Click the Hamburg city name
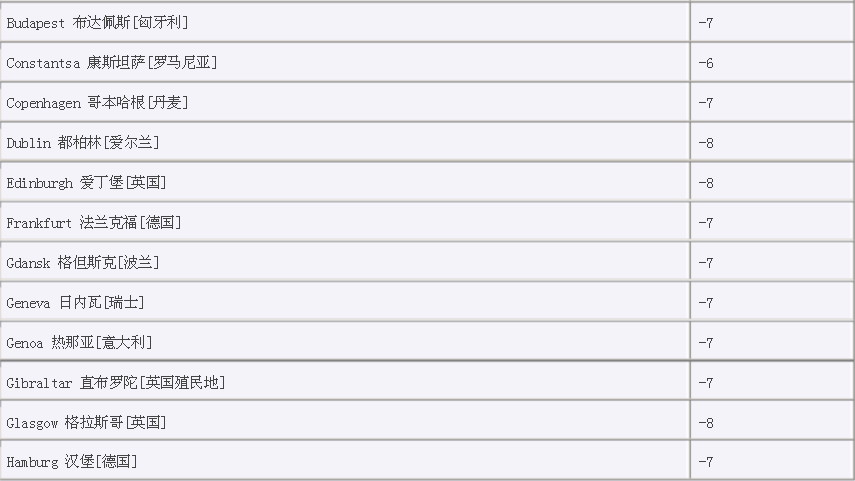This screenshot has width=855, height=481. point(72,462)
